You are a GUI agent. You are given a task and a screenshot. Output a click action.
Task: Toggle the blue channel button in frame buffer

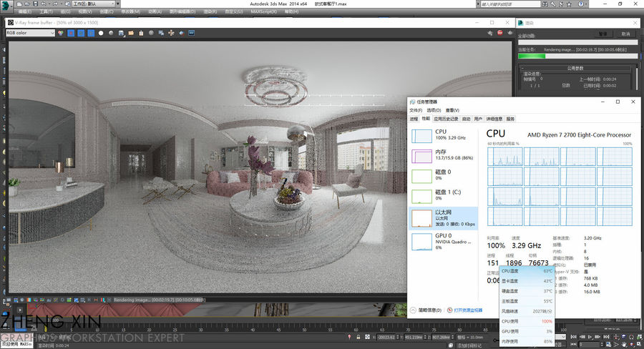pyautogui.click(x=91, y=33)
